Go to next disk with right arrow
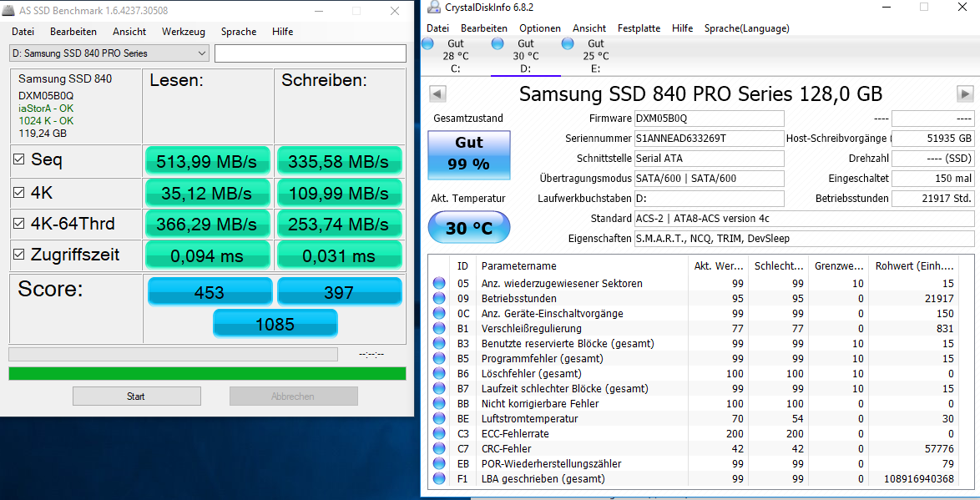980x500 pixels. click(965, 93)
